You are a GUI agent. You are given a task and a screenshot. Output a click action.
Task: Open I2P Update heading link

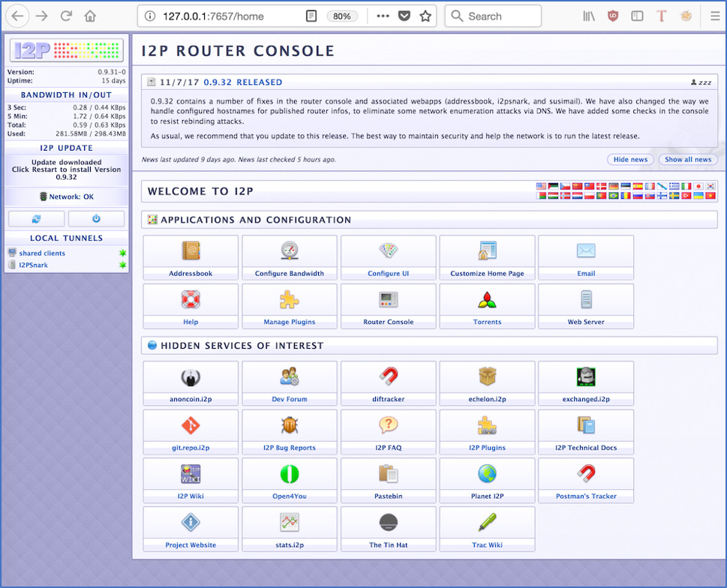click(66, 148)
